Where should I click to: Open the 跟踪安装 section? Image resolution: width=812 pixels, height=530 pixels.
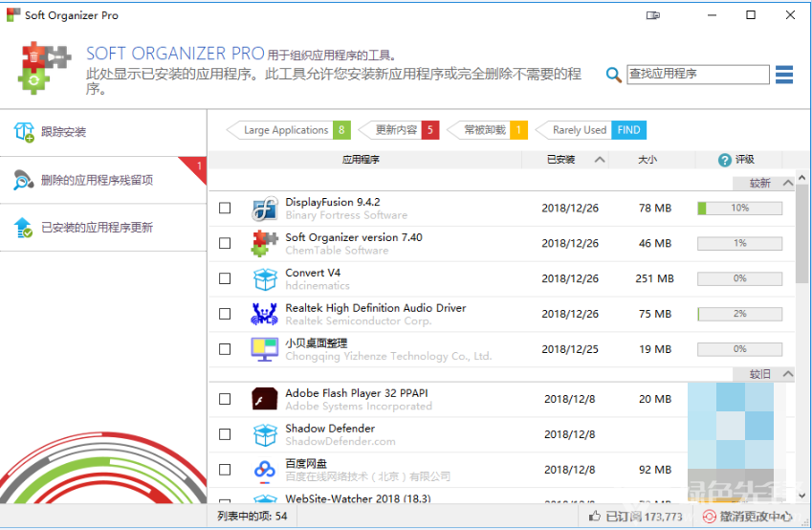pyautogui.click(x=103, y=133)
